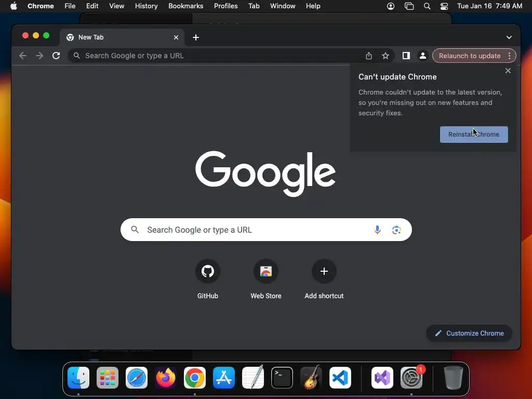This screenshot has height=399, width=532.
Task: Start voice search with the microphone icon
Action: pyautogui.click(x=377, y=230)
